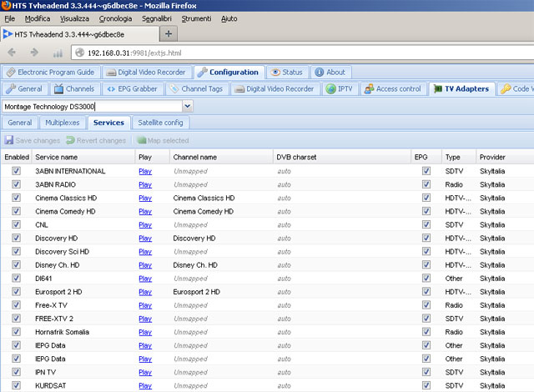Uncheck Enabled for 3ABN INTERNATIONAL

pyautogui.click(x=16, y=171)
